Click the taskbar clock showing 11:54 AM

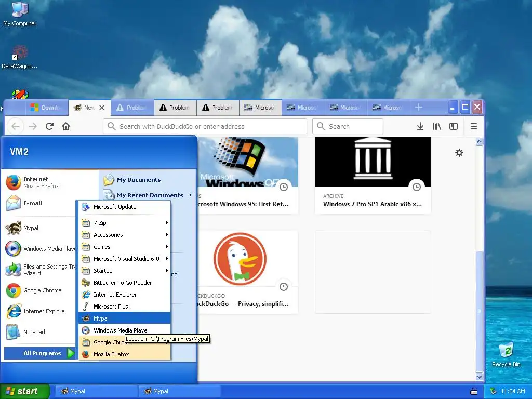(513, 391)
